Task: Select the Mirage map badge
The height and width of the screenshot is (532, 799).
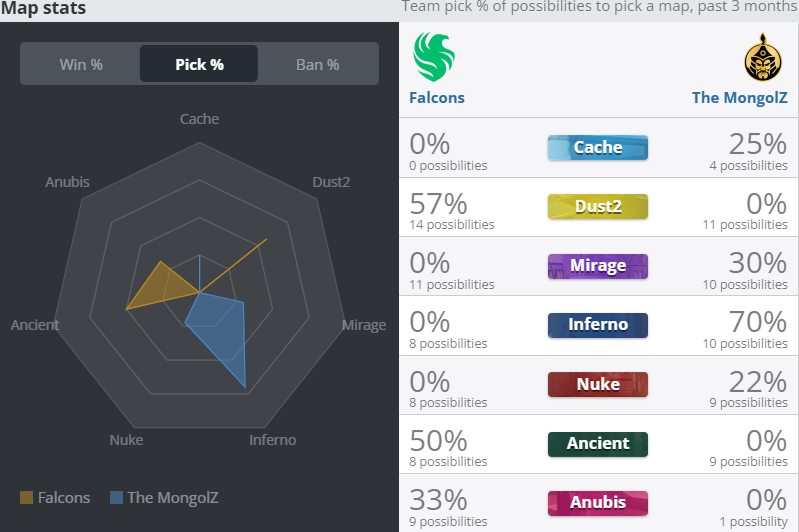Action: point(598,266)
